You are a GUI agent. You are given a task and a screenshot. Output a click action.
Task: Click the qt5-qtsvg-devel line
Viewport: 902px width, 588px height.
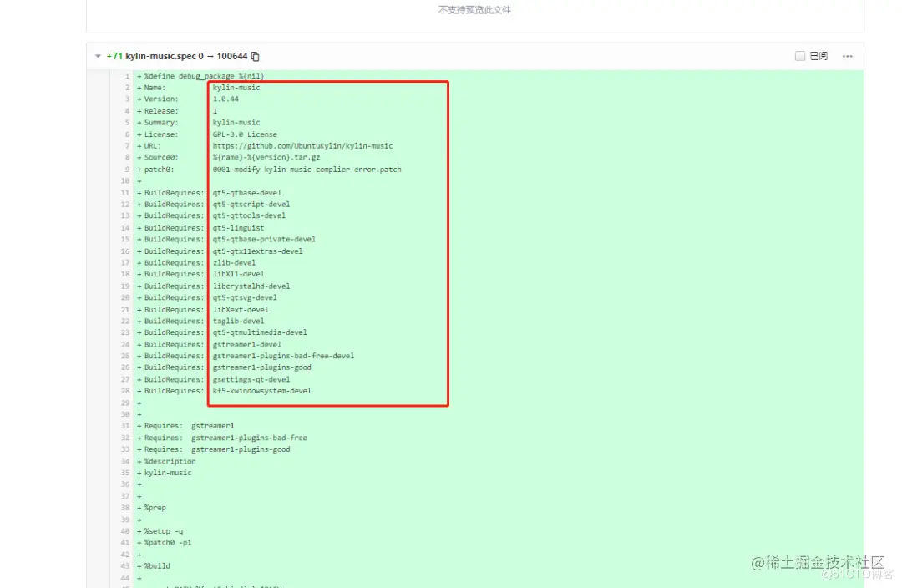(206, 298)
